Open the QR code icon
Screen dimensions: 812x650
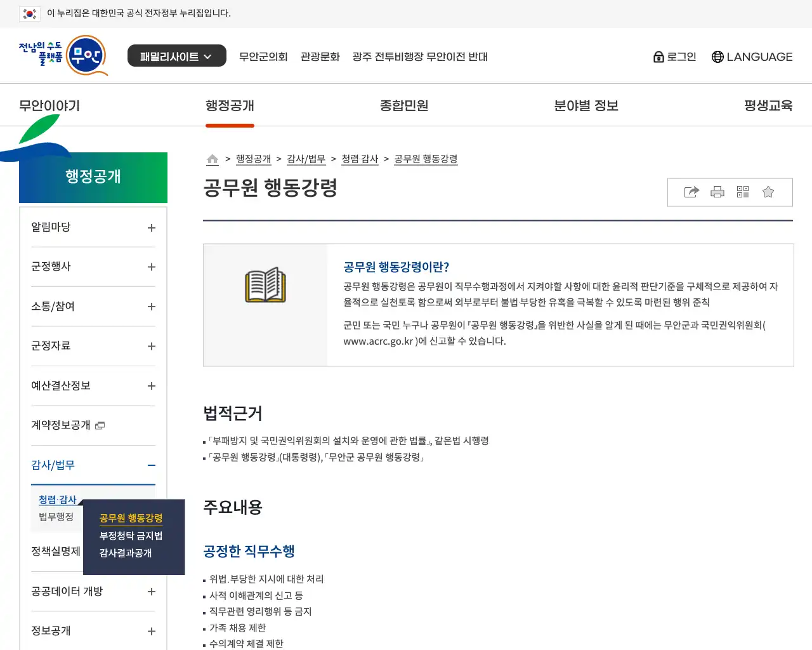tap(743, 192)
